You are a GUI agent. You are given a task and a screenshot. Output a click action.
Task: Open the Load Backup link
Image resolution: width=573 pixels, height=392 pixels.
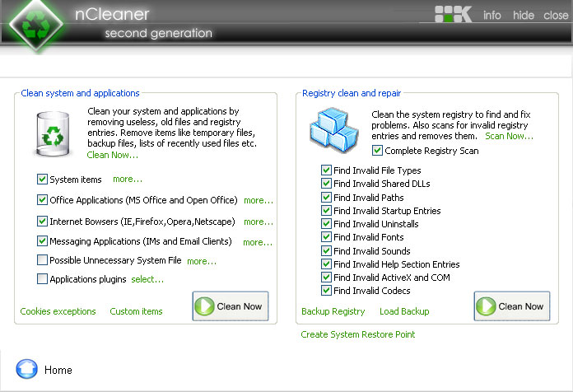pos(404,311)
